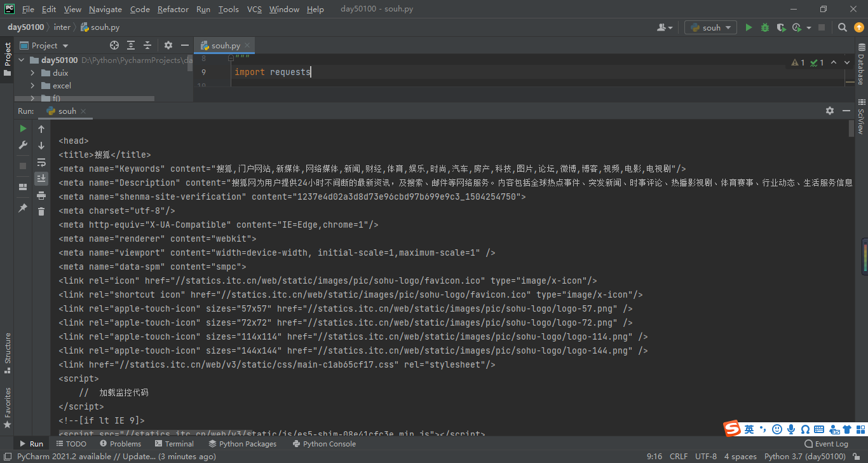The width and height of the screenshot is (868, 463).
Task: Clear all Run console output
Action: click(41, 212)
